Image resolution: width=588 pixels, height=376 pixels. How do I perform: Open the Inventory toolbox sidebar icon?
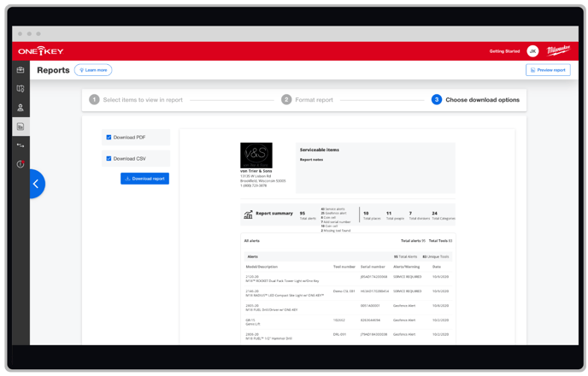click(x=21, y=70)
